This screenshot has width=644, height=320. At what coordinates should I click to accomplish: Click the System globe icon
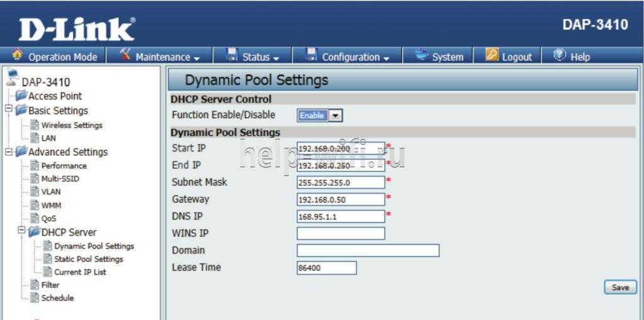(421, 56)
